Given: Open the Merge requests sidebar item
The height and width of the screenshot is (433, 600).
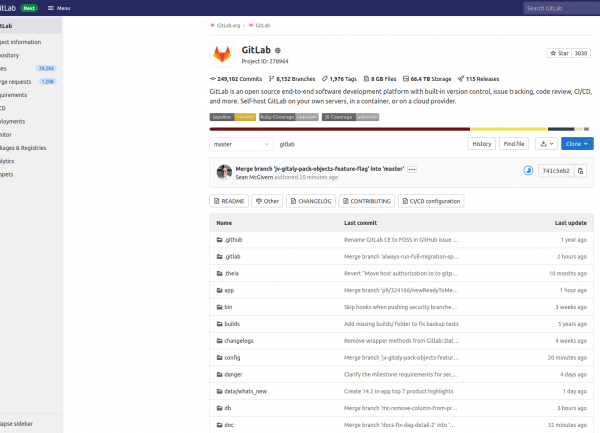Looking at the screenshot, I should point(15,82).
